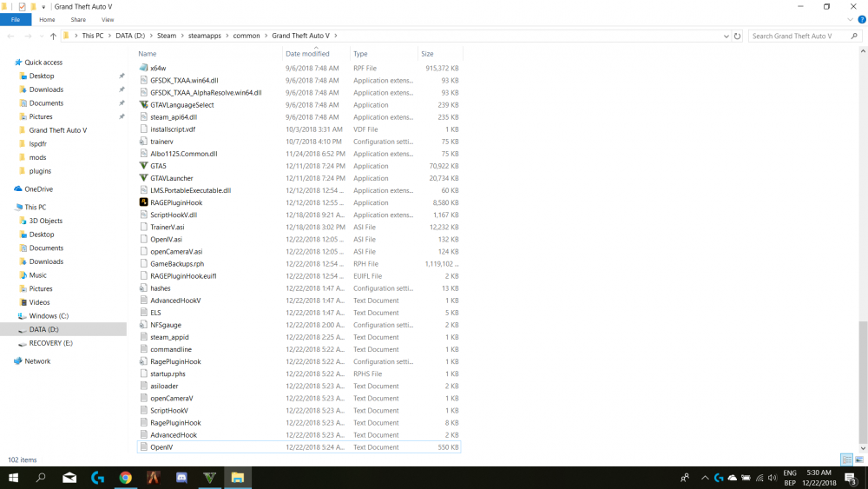
Task: Select the hashes configuration file icon
Action: tap(143, 288)
